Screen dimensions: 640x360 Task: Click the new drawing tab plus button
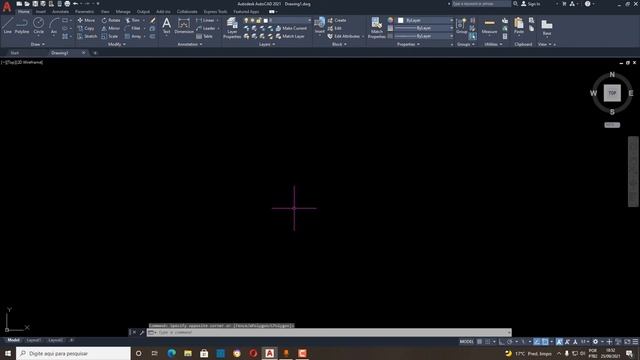pyautogui.click(x=95, y=53)
